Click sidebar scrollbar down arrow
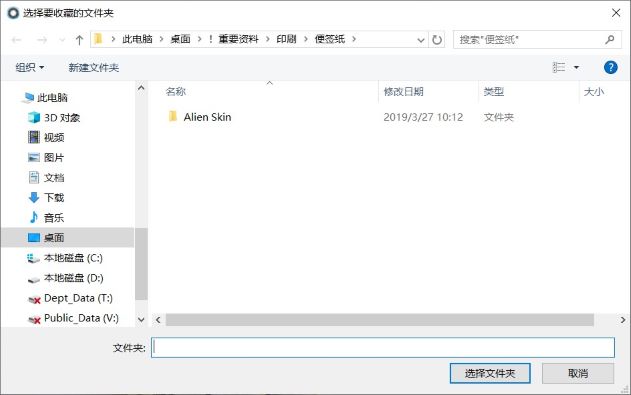 pos(141,320)
